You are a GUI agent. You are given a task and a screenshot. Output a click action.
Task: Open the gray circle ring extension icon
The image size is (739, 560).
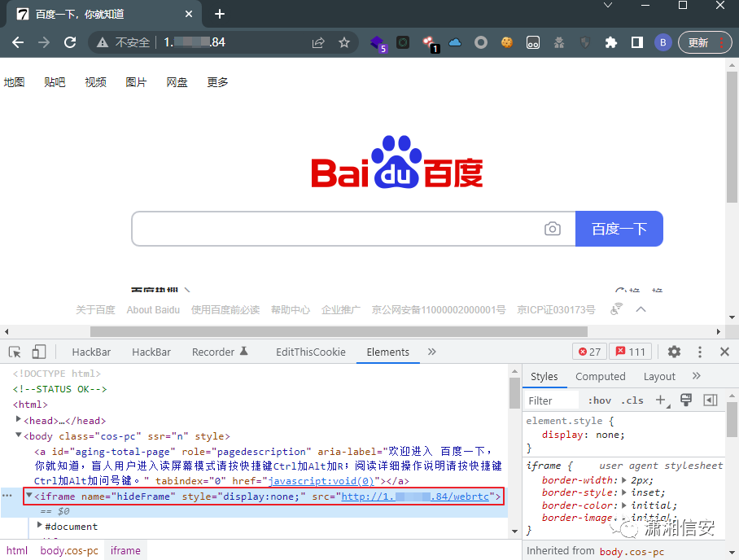481,43
